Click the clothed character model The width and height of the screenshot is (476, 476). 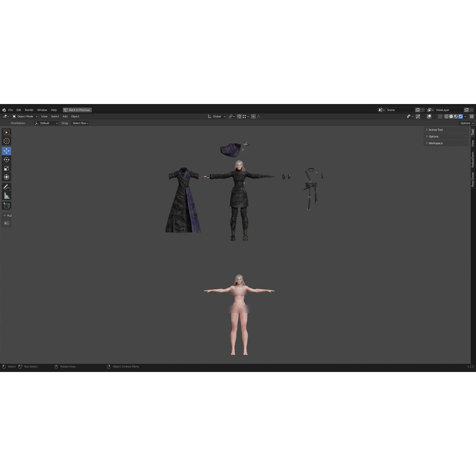tap(239, 194)
